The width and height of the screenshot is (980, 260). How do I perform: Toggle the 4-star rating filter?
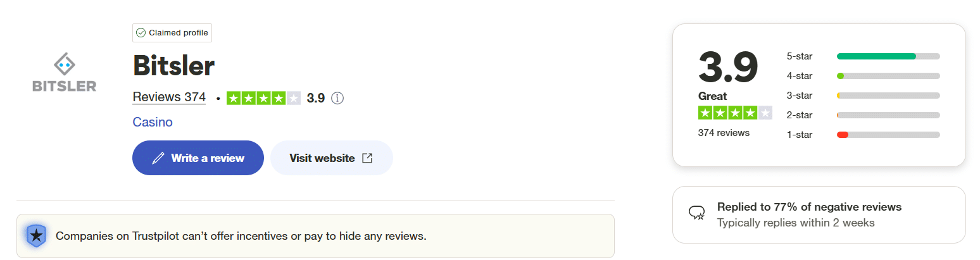(x=863, y=76)
